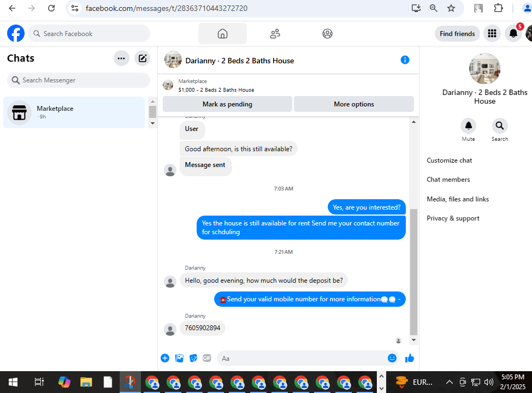Screen dimensions: 532x393
Task: Click chat list scrollbar down arrow
Action: (153, 123)
